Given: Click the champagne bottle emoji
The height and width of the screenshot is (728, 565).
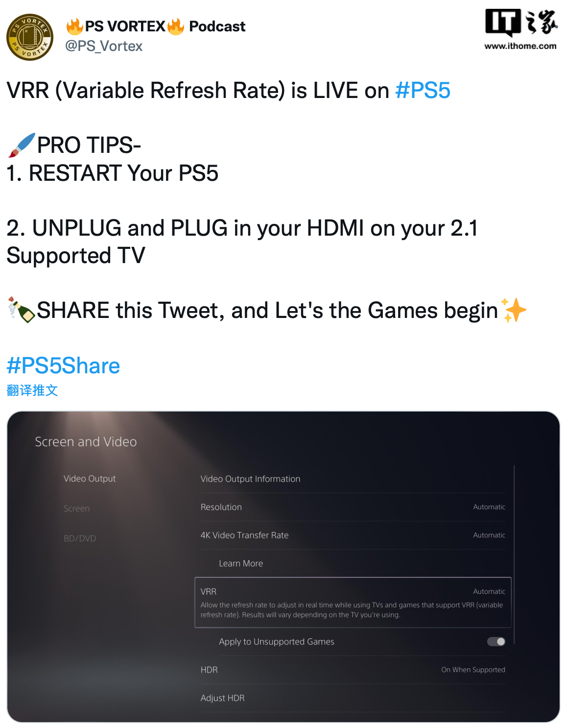Looking at the screenshot, I should (22, 310).
